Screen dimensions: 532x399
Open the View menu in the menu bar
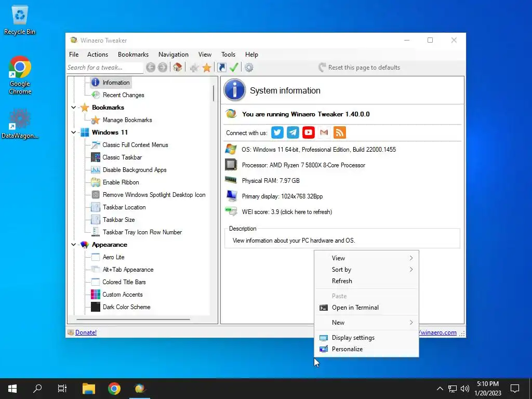205,55
